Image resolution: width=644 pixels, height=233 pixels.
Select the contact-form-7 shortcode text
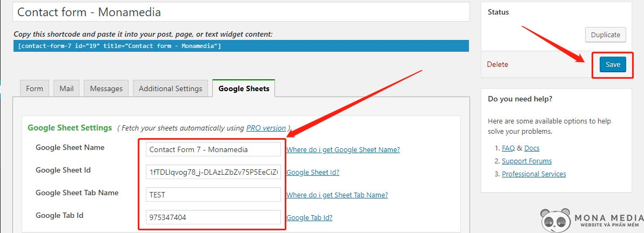pyautogui.click(x=119, y=46)
